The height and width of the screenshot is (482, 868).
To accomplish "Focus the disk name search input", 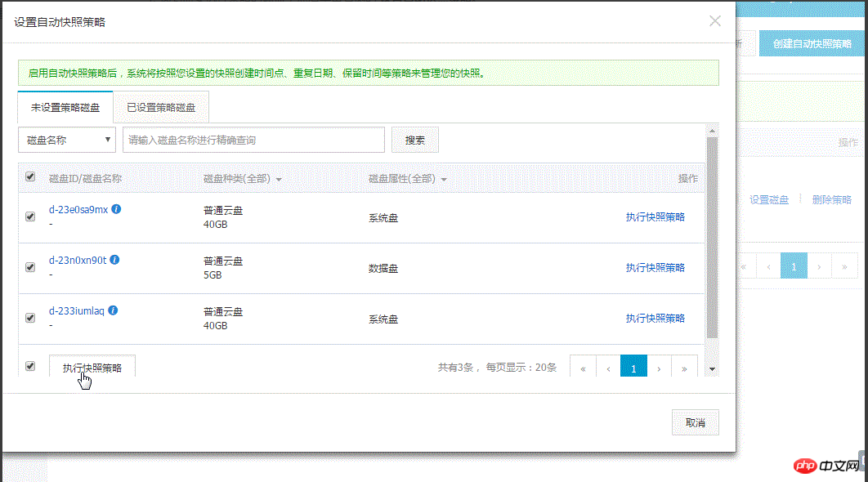I will pos(253,140).
